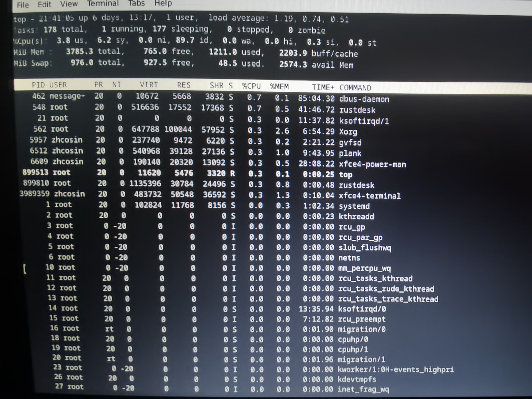Open the Terminal menu
Viewport: 532px width, 399px height.
pos(103,3)
